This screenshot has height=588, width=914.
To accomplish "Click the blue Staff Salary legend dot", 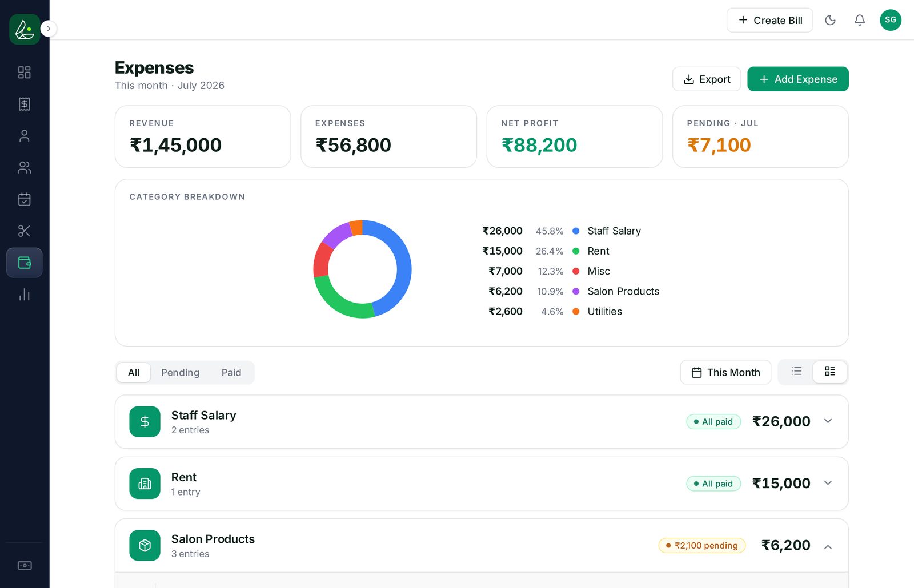I will click(x=576, y=231).
